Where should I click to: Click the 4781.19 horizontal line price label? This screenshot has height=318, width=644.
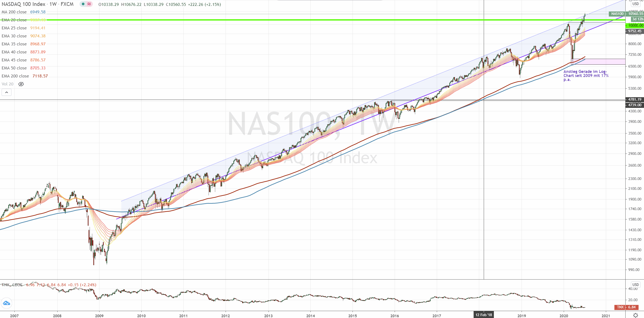tap(635, 99)
